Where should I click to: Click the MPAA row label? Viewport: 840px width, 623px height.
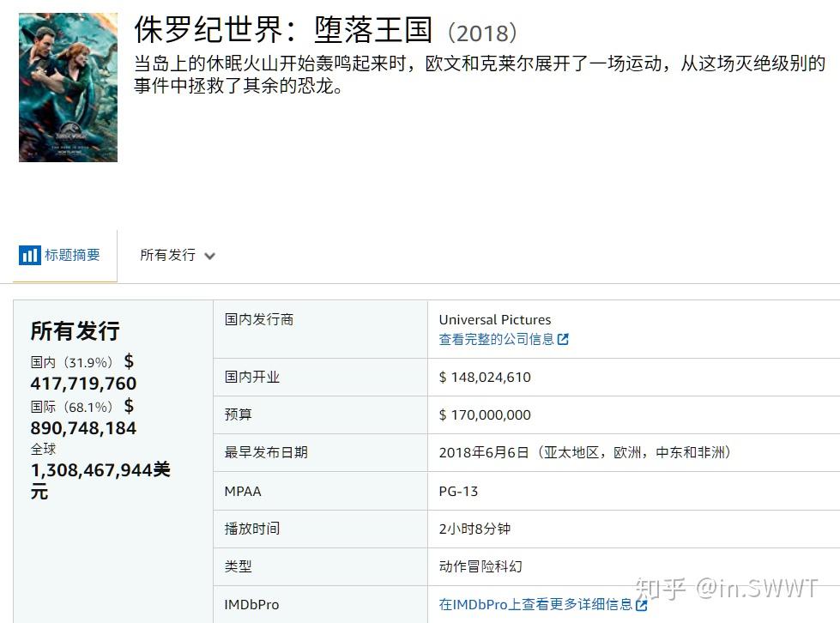coord(243,491)
